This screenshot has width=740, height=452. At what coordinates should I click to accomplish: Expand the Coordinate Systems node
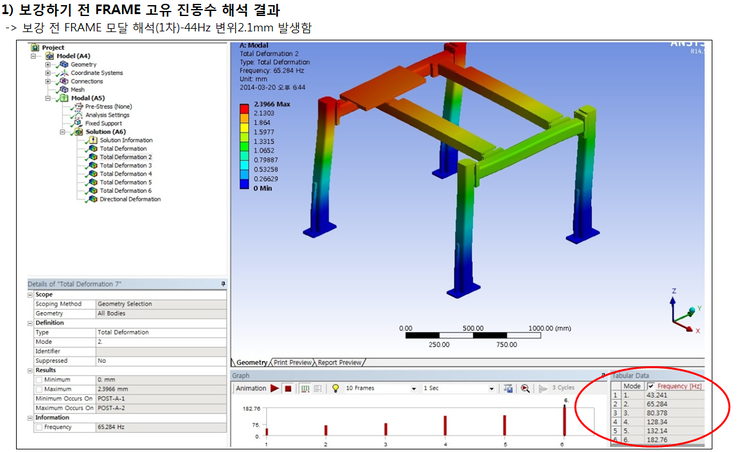pos(48,73)
